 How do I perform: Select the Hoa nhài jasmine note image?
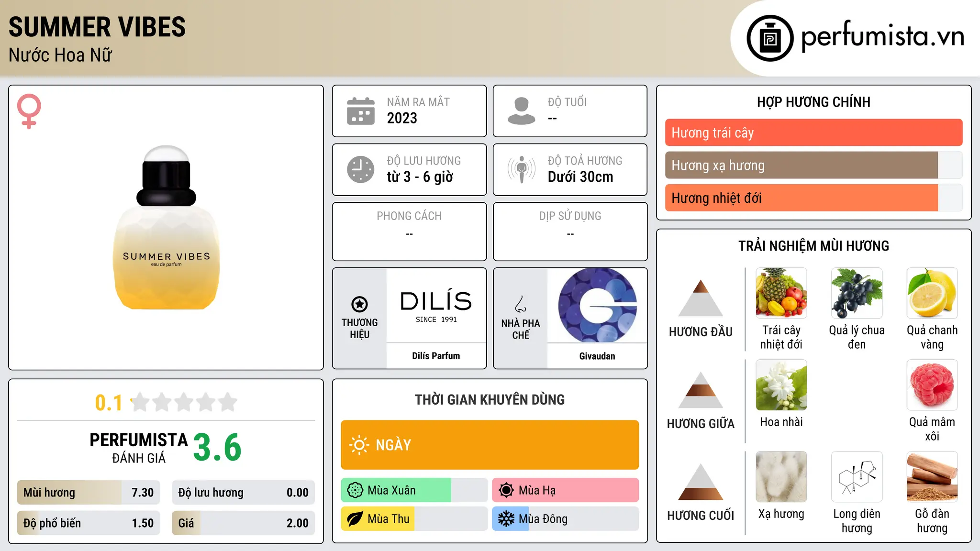pyautogui.click(x=781, y=385)
